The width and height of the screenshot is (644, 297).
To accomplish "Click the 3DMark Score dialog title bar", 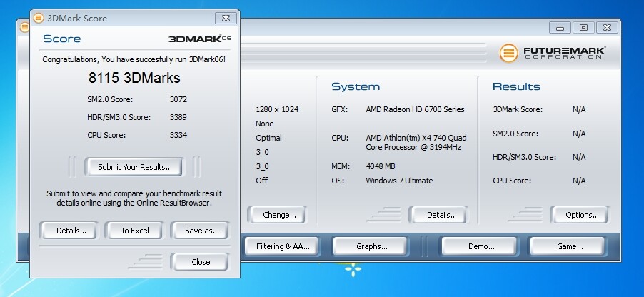I will pyautogui.click(x=129, y=18).
